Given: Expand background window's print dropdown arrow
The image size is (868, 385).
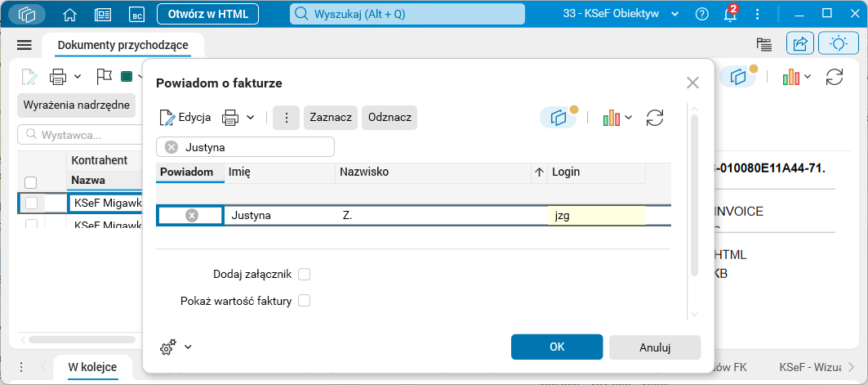Looking at the screenshot, I should click(x=78, y=77).
